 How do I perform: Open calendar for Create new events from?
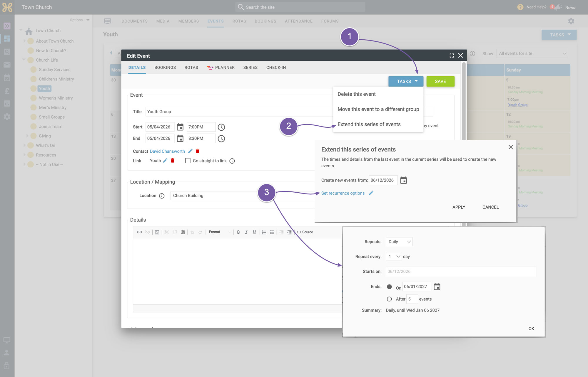[x=404, y=180]
